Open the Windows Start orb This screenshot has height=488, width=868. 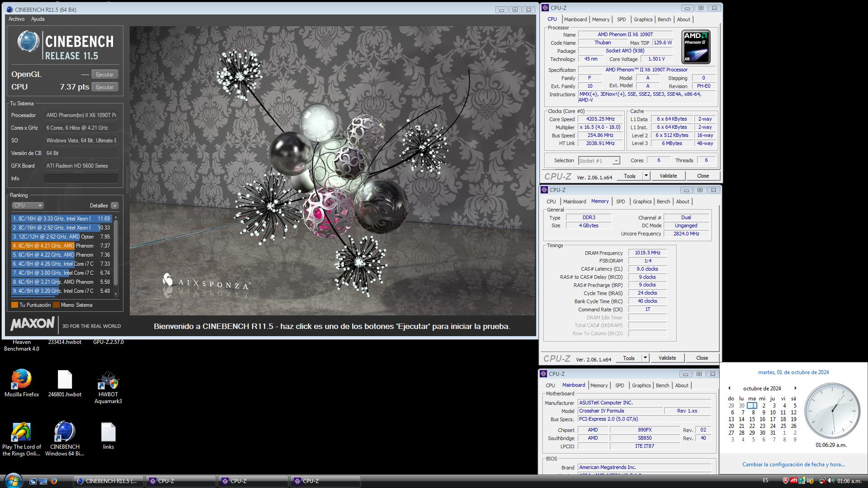coord(12,480)
